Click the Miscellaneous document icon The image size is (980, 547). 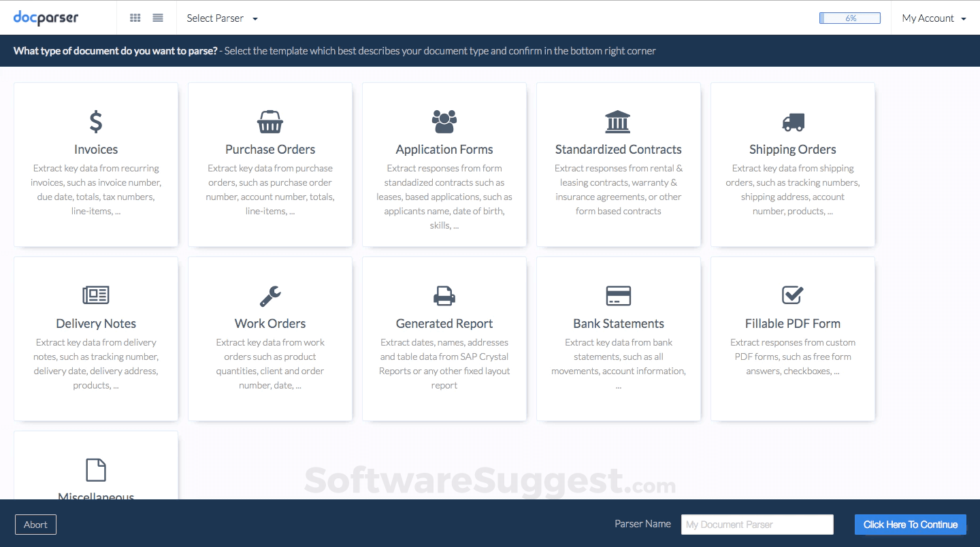point(95,469)
